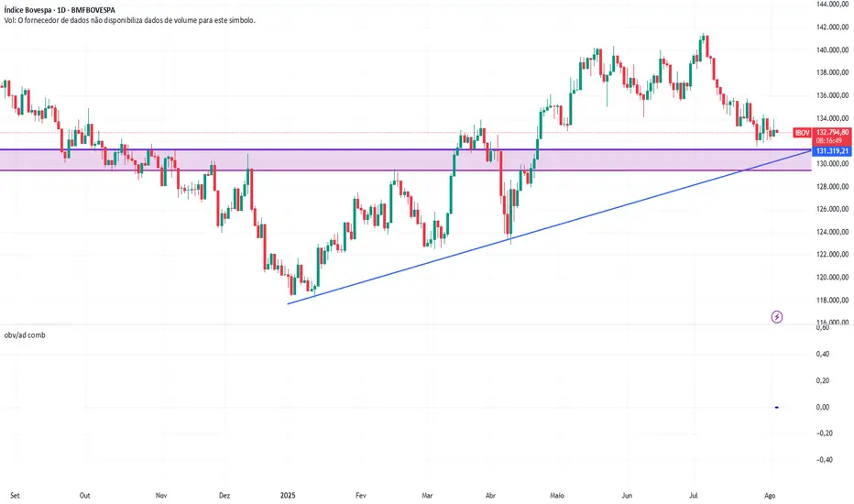Click the 144.000,00 price scale label
854x504 pixels.
tap(832, 5)
